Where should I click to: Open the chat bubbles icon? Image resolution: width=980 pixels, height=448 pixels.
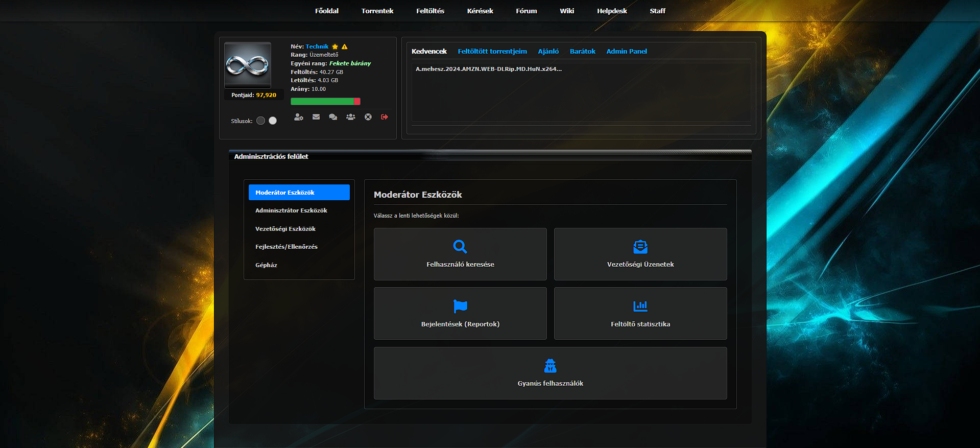tap(333, 117)
